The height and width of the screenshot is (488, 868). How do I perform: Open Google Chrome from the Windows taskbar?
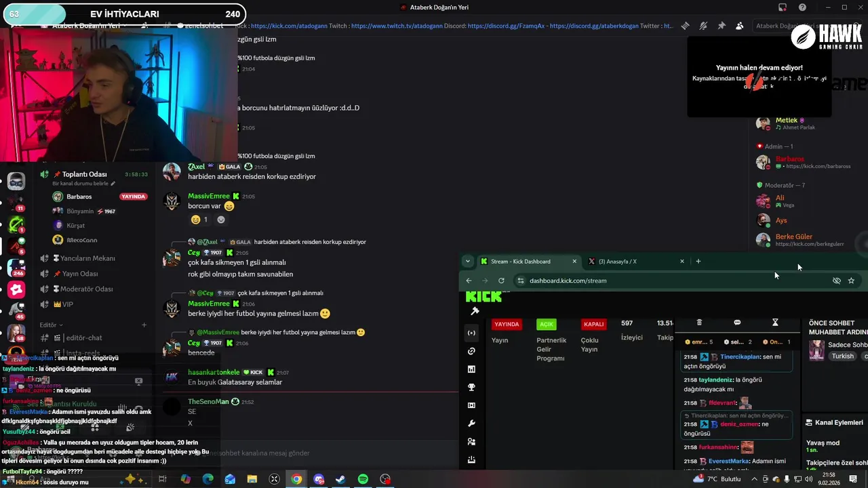click(x=296, y=479)
